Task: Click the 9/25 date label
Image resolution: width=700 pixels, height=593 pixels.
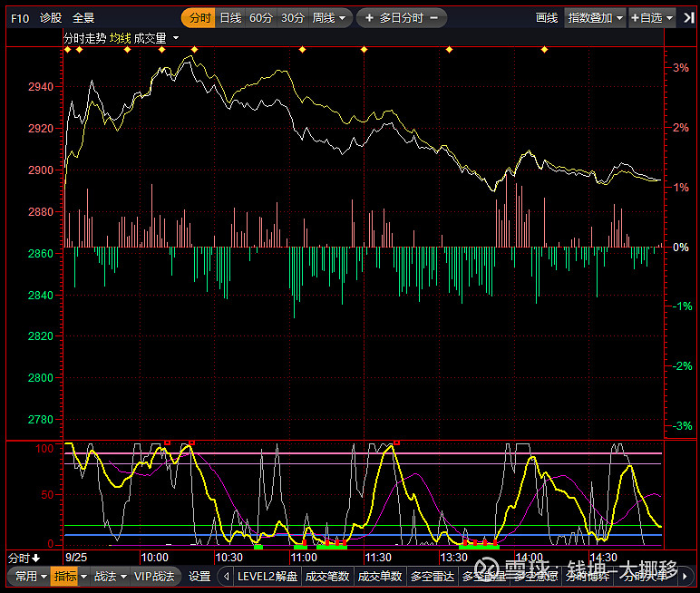Action: (x=76, y=558)
